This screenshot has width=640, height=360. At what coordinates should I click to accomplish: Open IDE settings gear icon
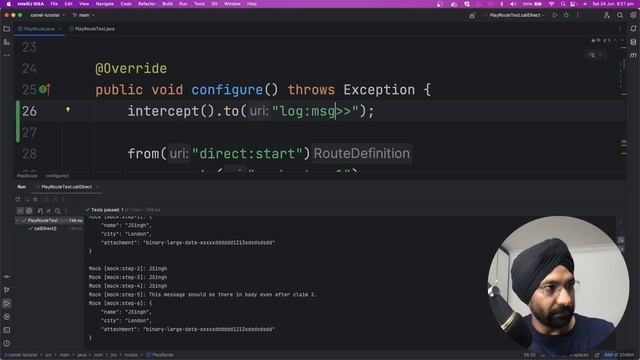pos(633,15)
